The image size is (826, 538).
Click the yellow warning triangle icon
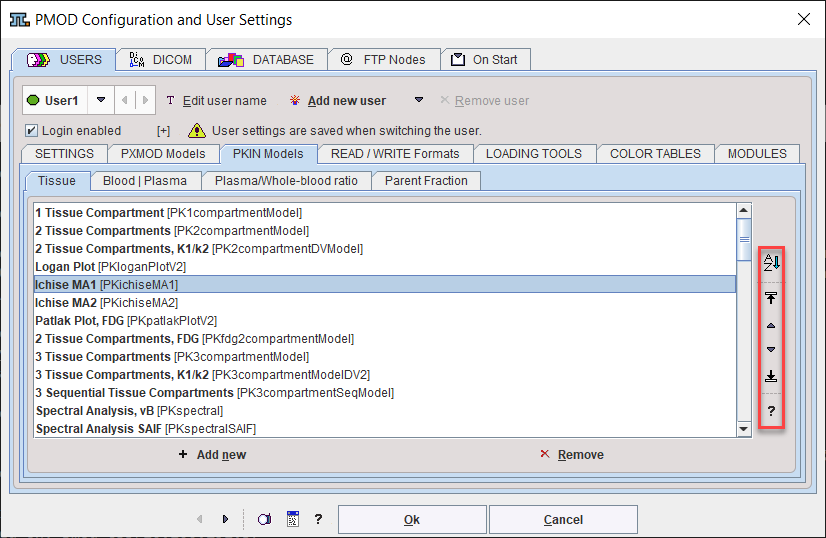click(196, 130)
